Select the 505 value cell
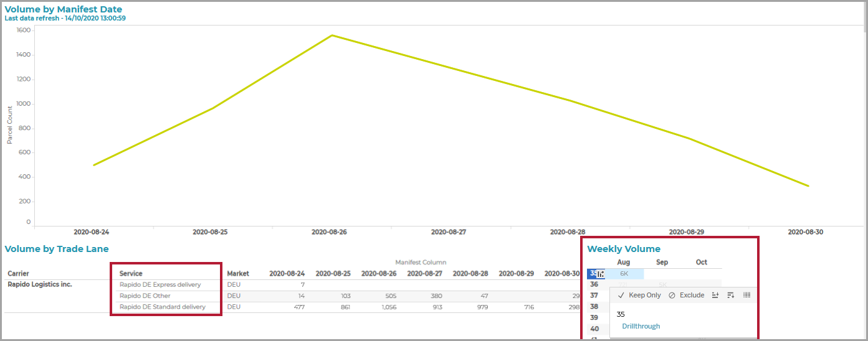 pos(391,296)
